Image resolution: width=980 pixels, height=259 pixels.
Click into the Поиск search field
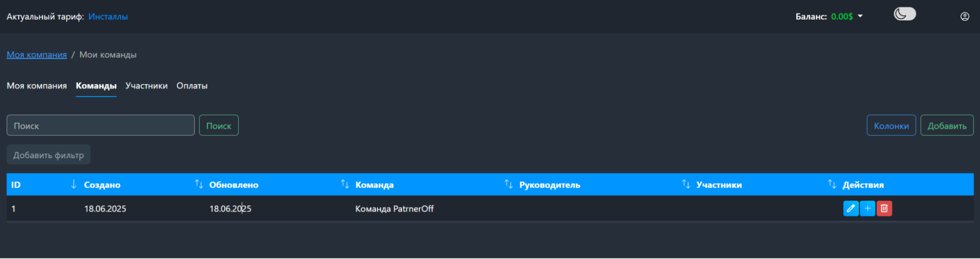(101, 125)
